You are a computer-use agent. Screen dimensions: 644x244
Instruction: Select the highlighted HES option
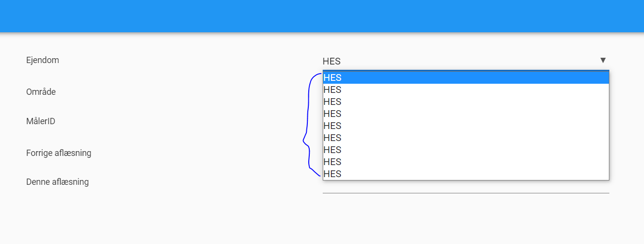tap(466, 77)
